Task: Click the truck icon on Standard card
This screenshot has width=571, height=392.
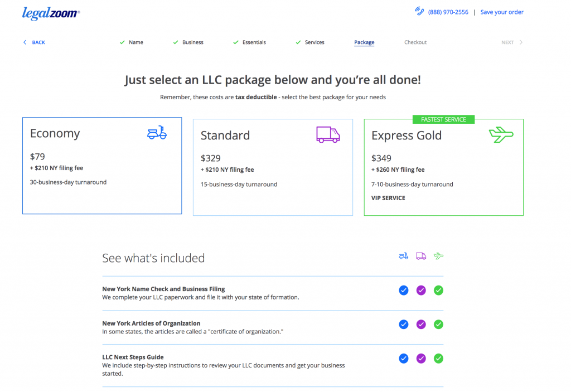Action: point(328,134)
